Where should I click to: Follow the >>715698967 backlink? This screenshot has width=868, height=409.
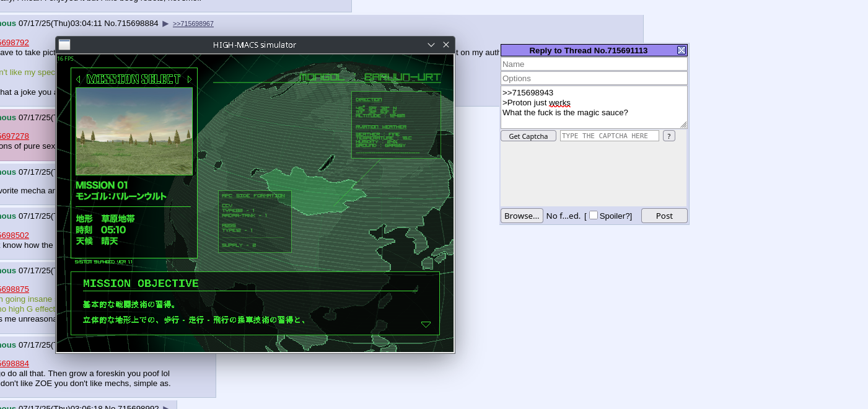pyautogui.click(x=193, y=24)
